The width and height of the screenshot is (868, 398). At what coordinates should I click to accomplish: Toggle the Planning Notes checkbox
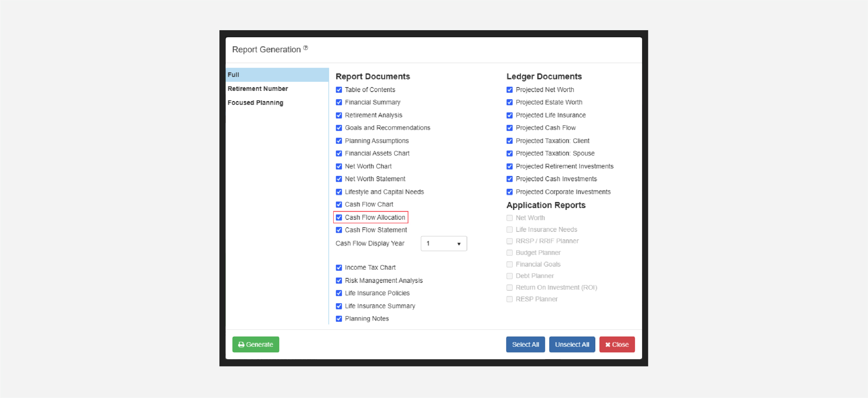tap(339, 319)
